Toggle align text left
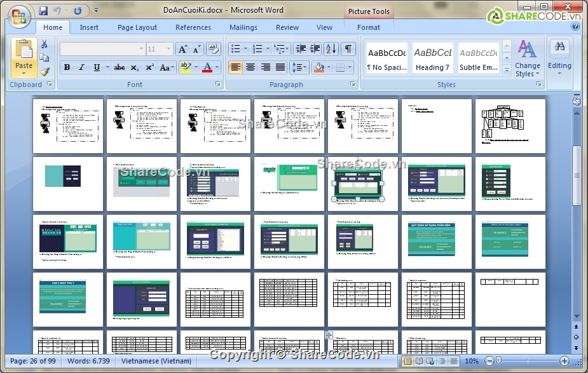Image resolution: width=588 pixels, height=373 pixels. click(x=235, y=67)
